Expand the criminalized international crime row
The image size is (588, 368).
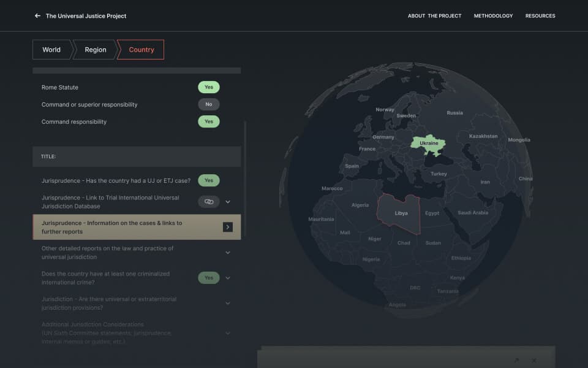(228, 278)
